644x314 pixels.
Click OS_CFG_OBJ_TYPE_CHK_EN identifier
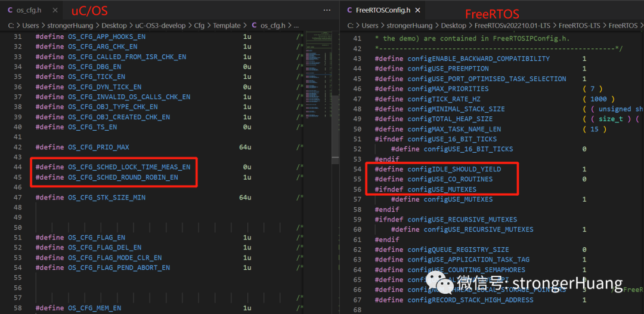coord(113,107)
